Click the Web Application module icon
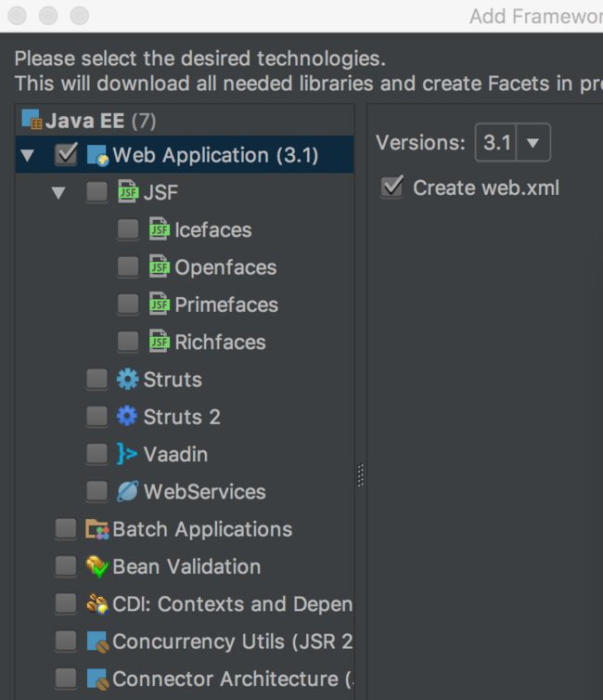The height and width of the screenshot is (700, 603). point(97,155)
